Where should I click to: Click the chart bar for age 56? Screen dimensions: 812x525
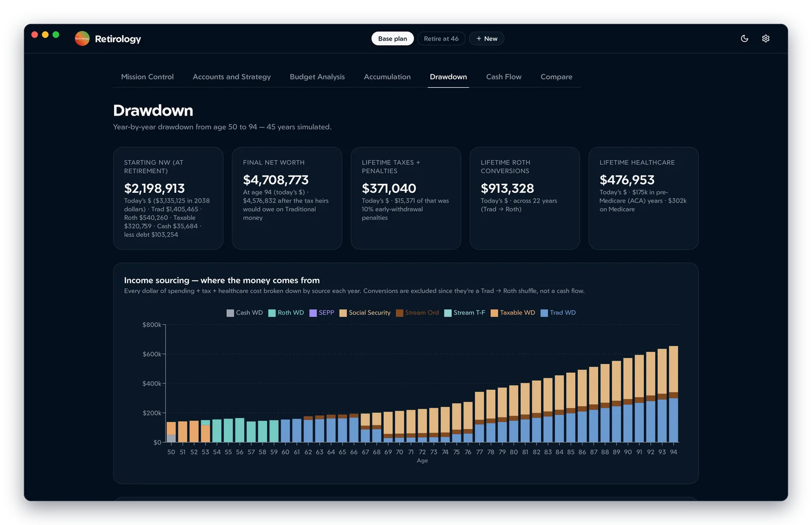[240, 430]
